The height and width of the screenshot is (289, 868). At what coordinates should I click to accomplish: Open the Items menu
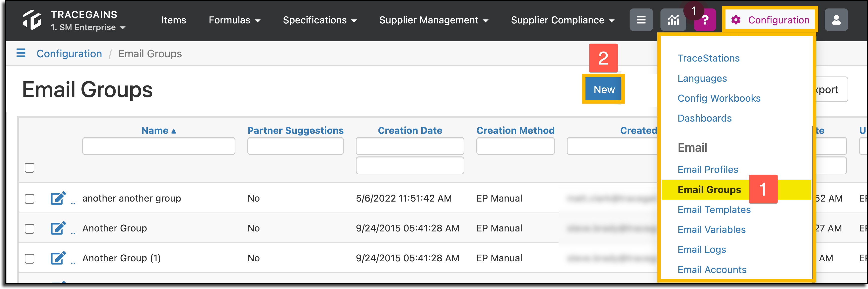(174, 20)
